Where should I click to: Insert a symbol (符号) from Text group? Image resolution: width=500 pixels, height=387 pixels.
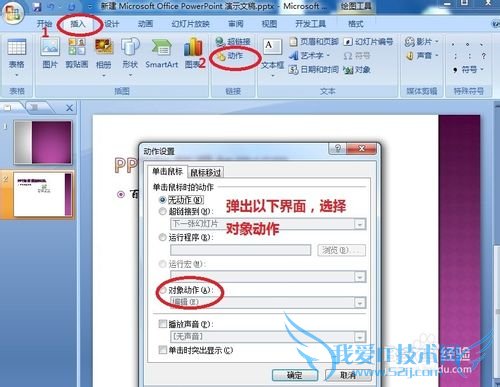[357, 56]
